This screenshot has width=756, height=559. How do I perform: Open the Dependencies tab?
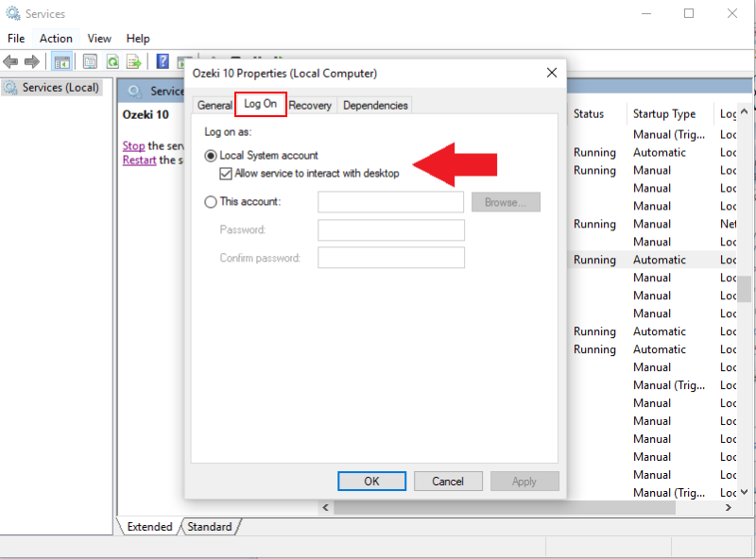(375, 105)
